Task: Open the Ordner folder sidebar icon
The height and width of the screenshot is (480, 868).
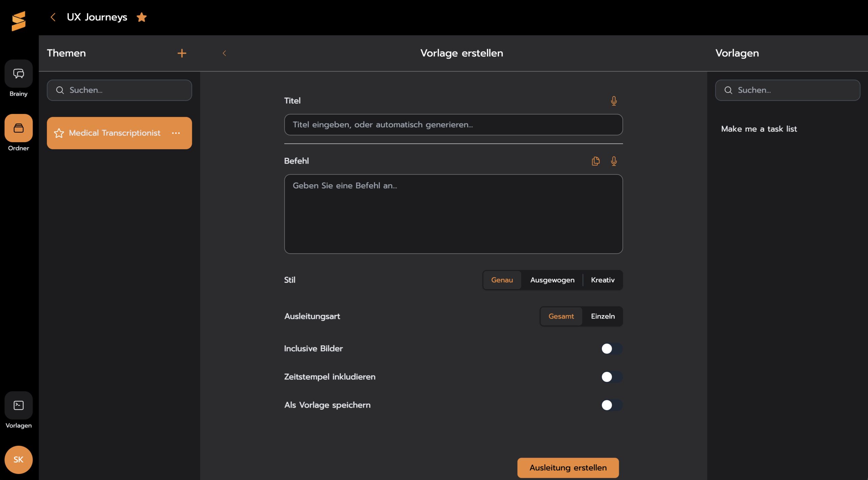Action: click(18, 128)
